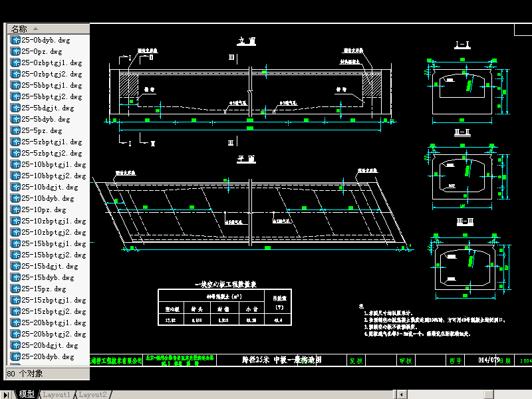
Task: Select the 25-20bdgjt.dwg file icon
Action: (x=15, y=345)
